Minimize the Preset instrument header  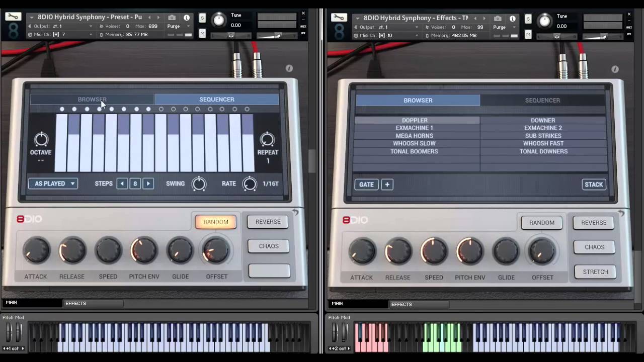[x=303, y=20]
